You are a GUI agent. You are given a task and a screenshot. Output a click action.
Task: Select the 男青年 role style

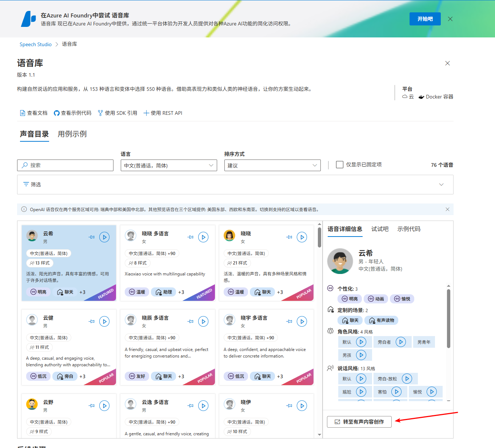tap(424, 342)
